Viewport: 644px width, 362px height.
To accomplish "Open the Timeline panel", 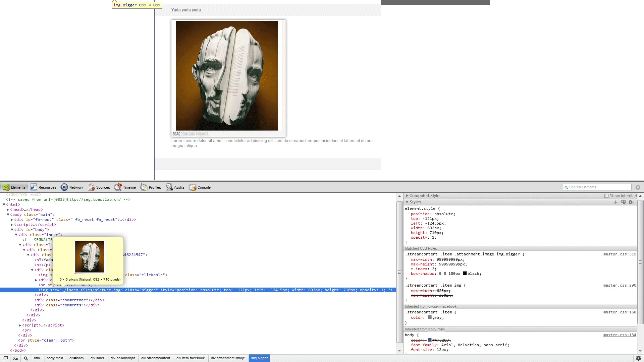I will 125,187.
